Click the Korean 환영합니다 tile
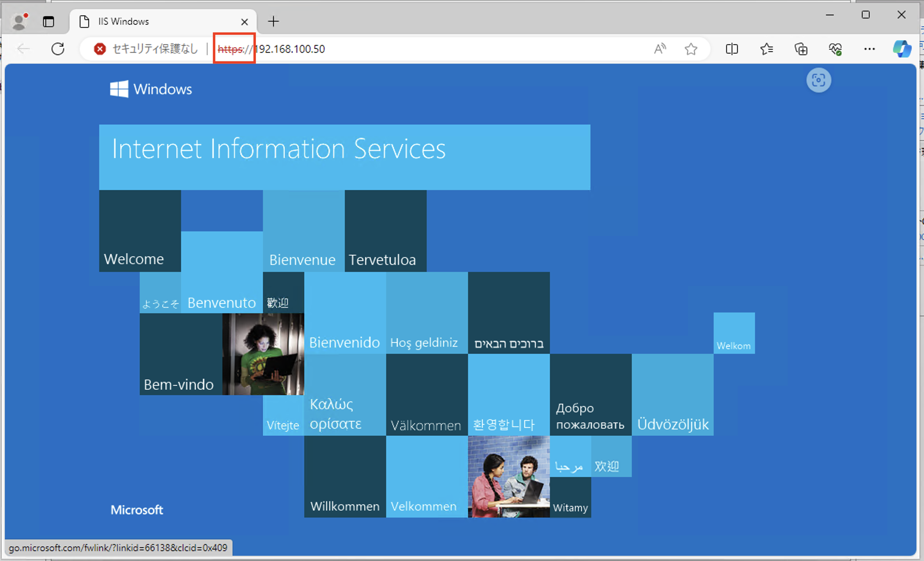 pyautogui.click(x=509, y=395)
